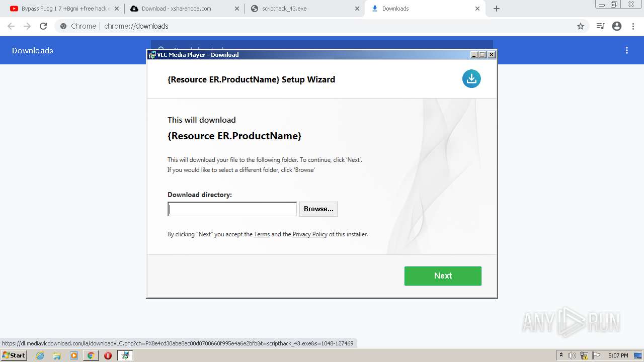The width and height of the screenshot is (644, 362).
Task: Open Browse folder dialog
Action: (x=318, y=209)
